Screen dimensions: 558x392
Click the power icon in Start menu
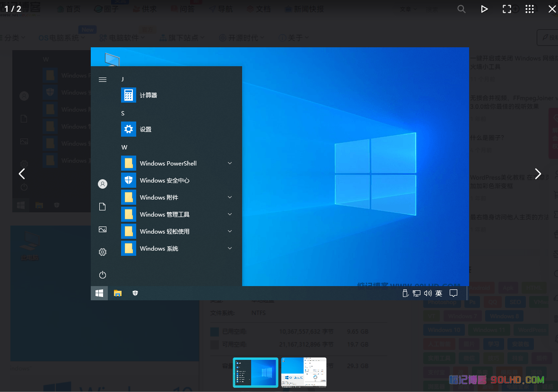pyautogui.click(x=103, y=275)
